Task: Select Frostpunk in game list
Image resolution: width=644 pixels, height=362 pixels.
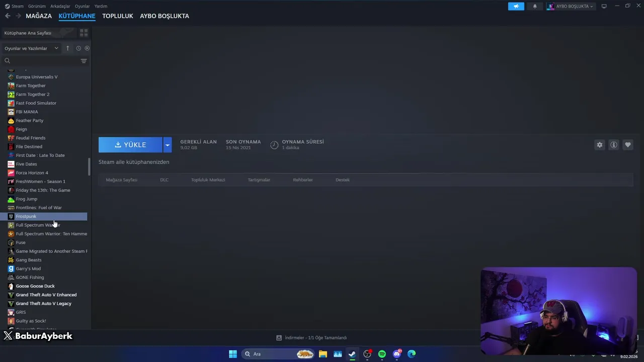Action: [x=45, y=216]
